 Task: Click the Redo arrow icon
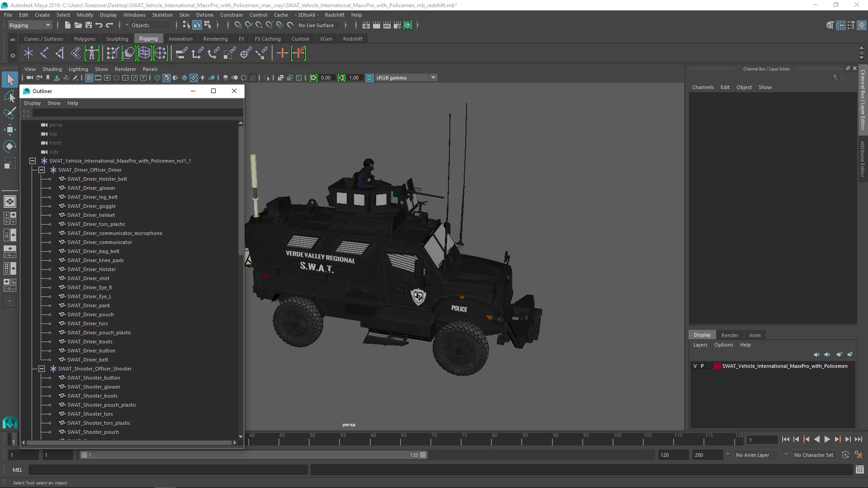[109, 25]
